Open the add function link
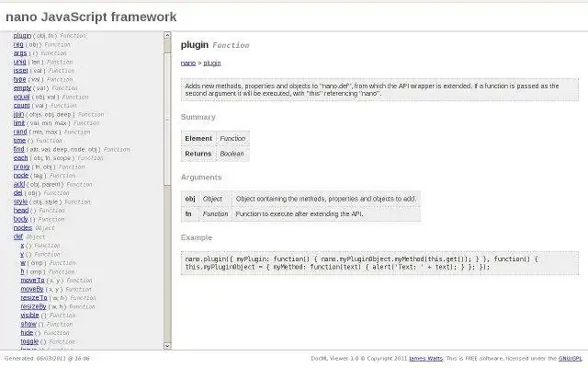Viewport: 588px width, 368px height. [x=19, y=184]
